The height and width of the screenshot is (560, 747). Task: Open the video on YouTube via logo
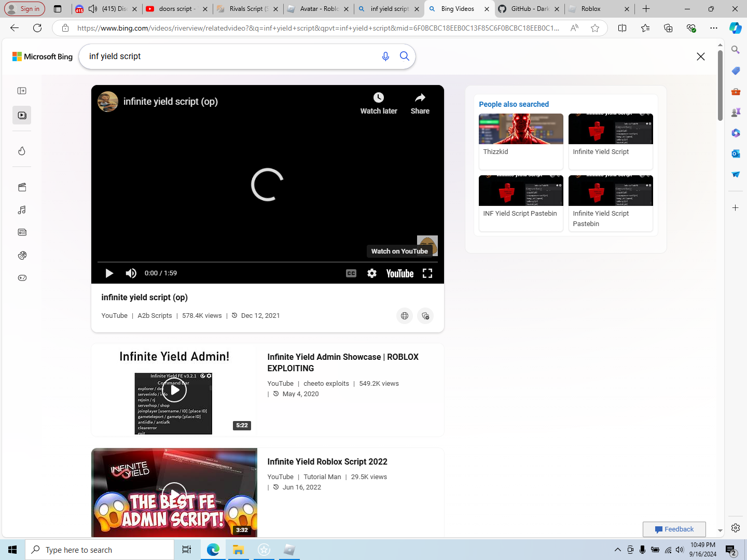[x=400, y=273]
